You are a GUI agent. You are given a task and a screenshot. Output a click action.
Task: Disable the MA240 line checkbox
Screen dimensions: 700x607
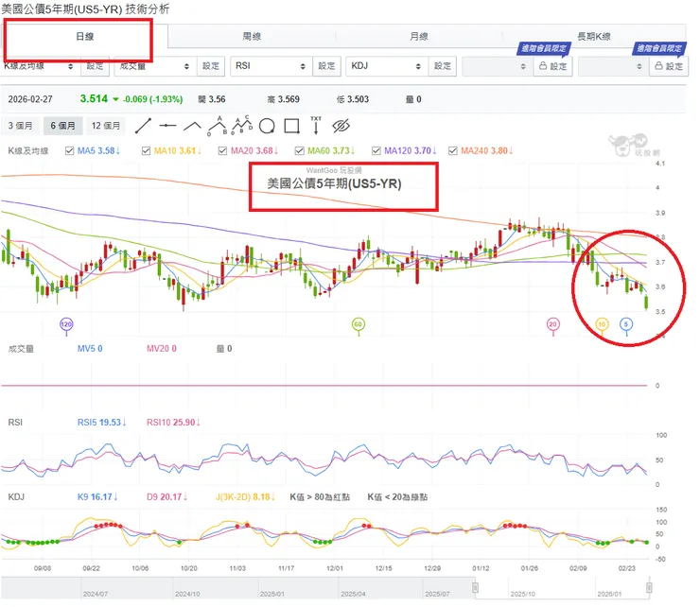tap(453, 151)
